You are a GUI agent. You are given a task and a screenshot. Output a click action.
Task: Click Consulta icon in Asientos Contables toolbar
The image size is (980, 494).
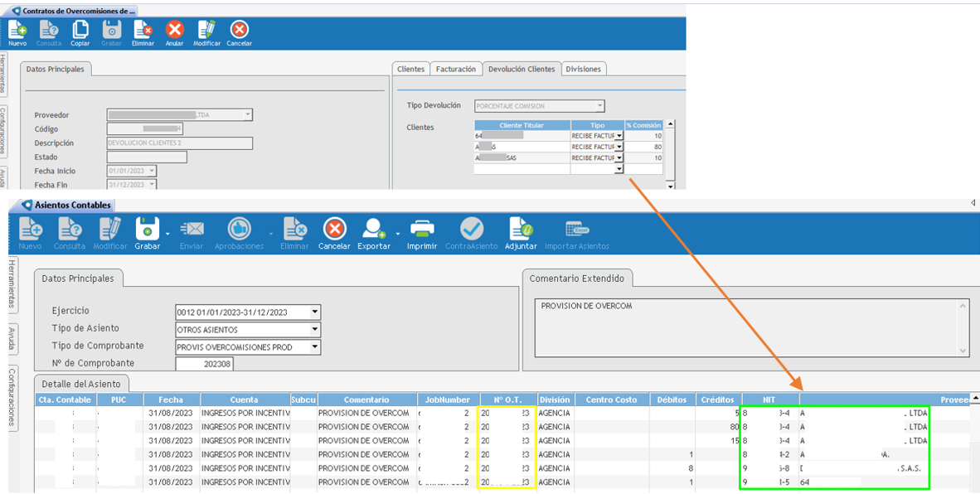tap(70, 230)
